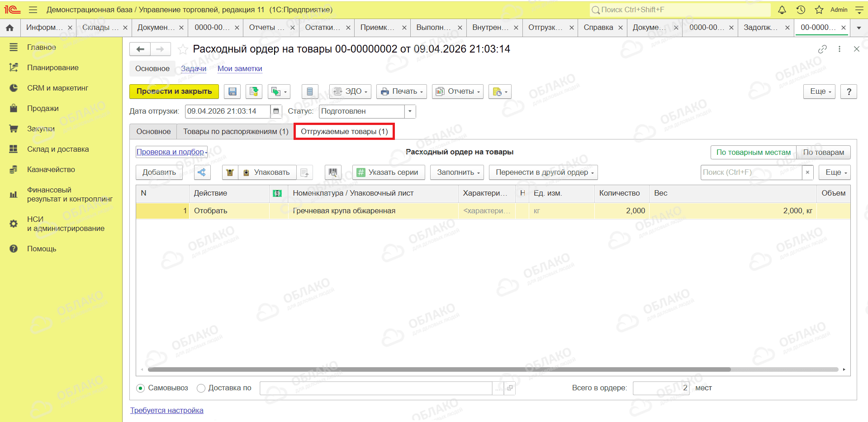Click the notifications bell icon

[782, 10]
